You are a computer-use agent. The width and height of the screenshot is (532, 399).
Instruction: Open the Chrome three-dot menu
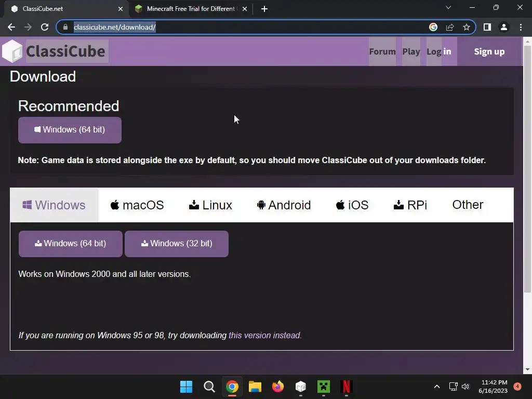pyautogui.click(x=521, y=27)
